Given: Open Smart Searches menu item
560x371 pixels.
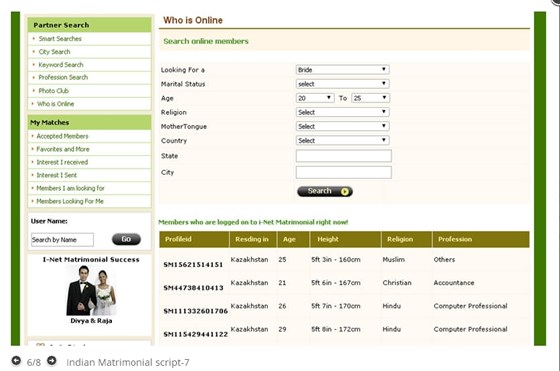Looking at the screenshot, I should tap(60, 39).
